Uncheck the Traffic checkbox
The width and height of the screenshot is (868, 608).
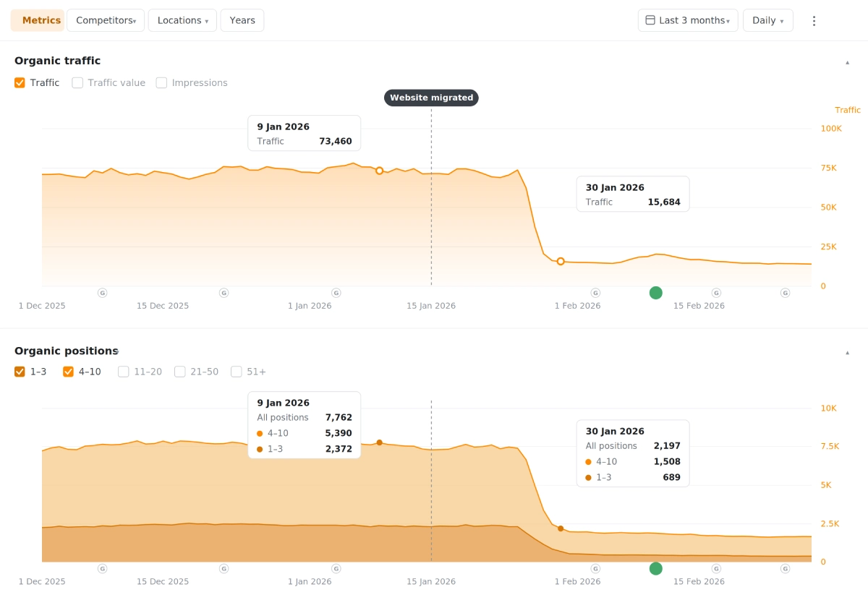coord(20,83)
